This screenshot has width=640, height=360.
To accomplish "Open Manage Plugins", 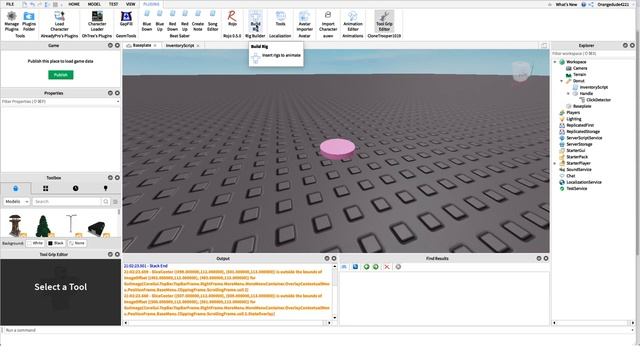I will [11, 21].
